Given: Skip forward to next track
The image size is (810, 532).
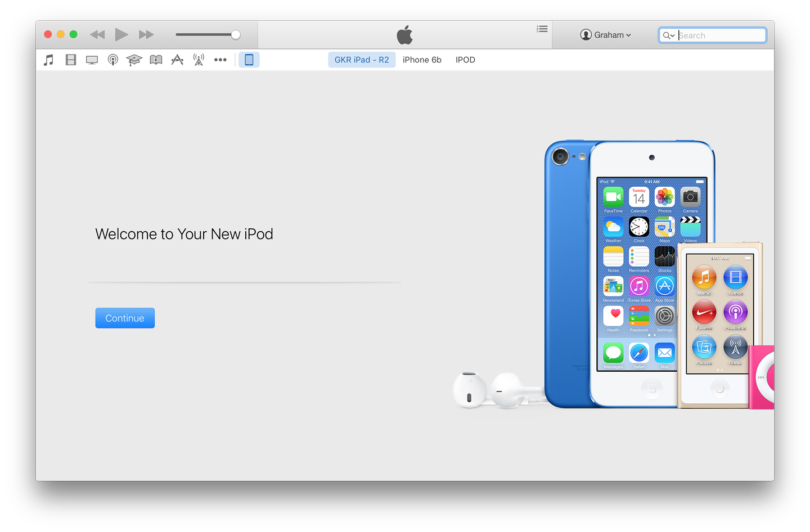Looking at the screenshot, I should point(146,35).
